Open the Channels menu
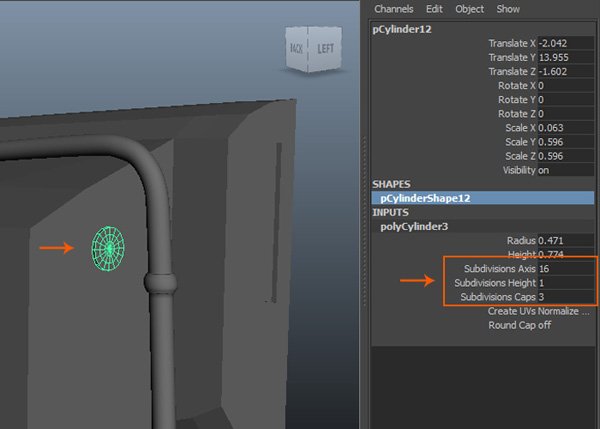Screen dimensions: 600x429 point(393,9)
